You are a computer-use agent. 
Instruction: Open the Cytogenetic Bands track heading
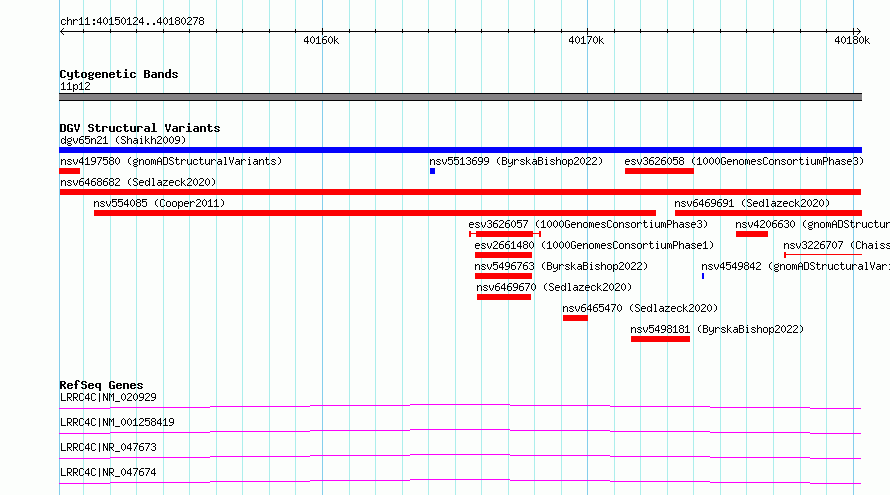tap(119, 74)
